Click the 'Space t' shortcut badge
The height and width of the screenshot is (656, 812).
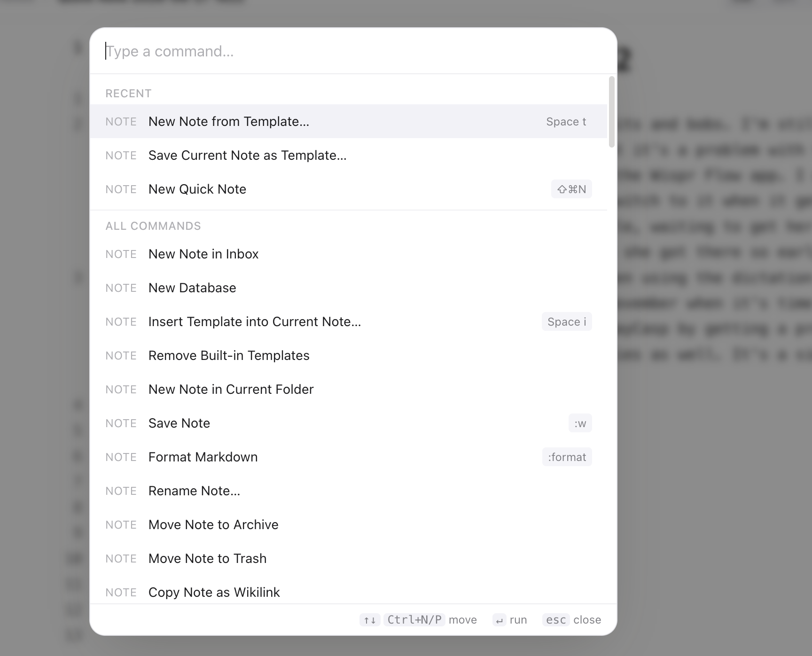[x=566, y=122]
